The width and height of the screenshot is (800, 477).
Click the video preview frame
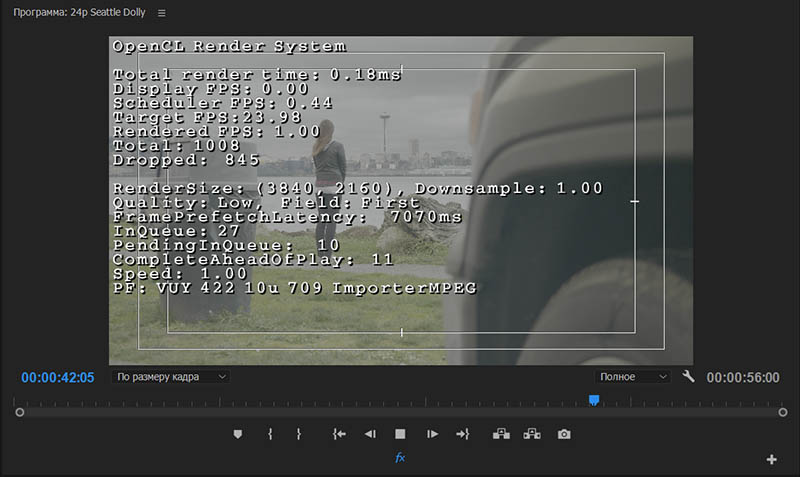tap(401, 200)
